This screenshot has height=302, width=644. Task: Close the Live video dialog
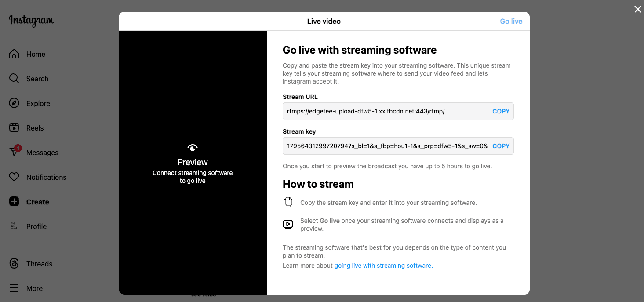pos(637,9)
